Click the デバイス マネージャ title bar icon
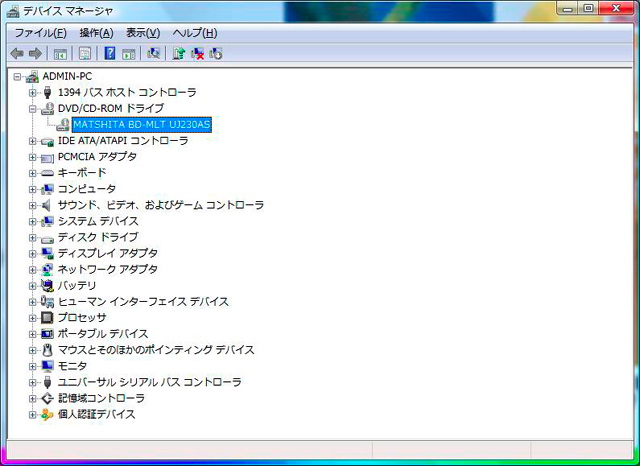The image size is (640, 466). pyautogui.click(x=13, y=11)
